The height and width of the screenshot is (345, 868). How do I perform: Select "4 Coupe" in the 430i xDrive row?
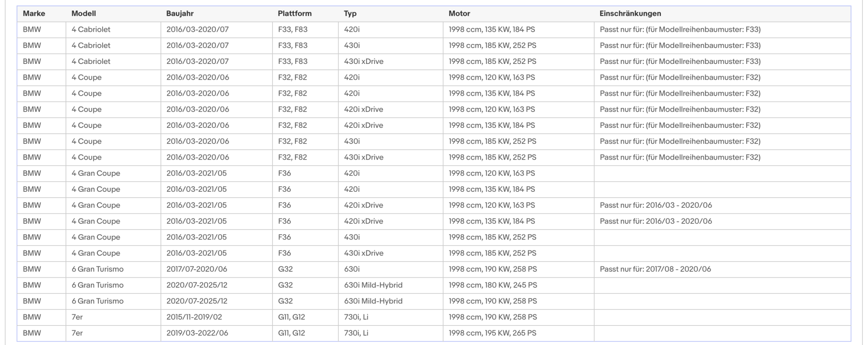click(x=86, y=157)
